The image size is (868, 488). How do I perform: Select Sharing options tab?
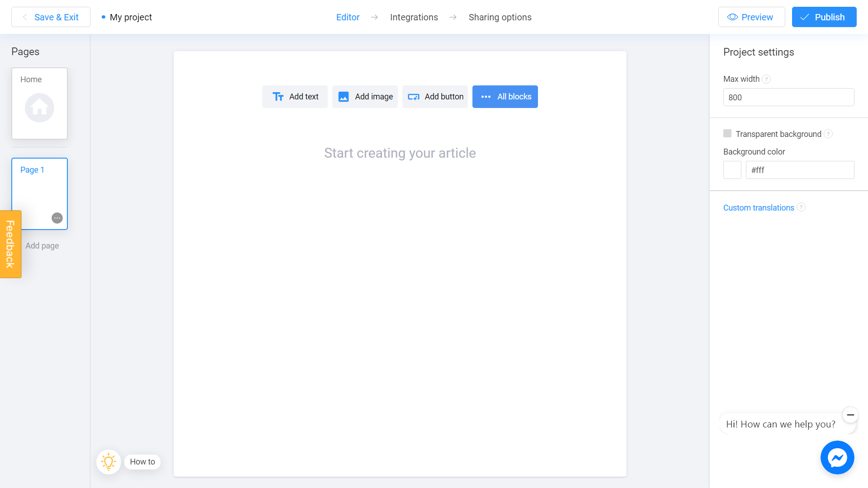click(x=500, y=17)
